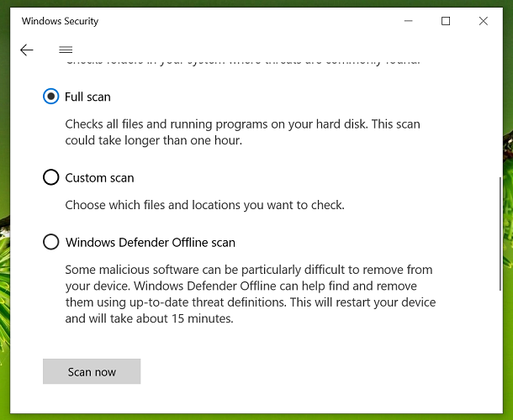Screen dimensions: 513x420
Task: Maximize the Windows Security window
Action: [446, 21]
